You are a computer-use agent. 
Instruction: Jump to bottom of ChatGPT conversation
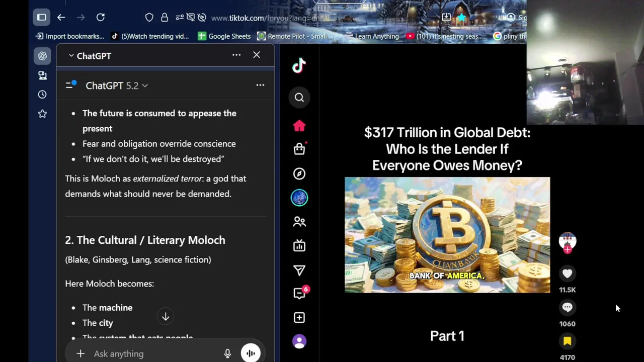pyautogui.click(x=166, y=317)
